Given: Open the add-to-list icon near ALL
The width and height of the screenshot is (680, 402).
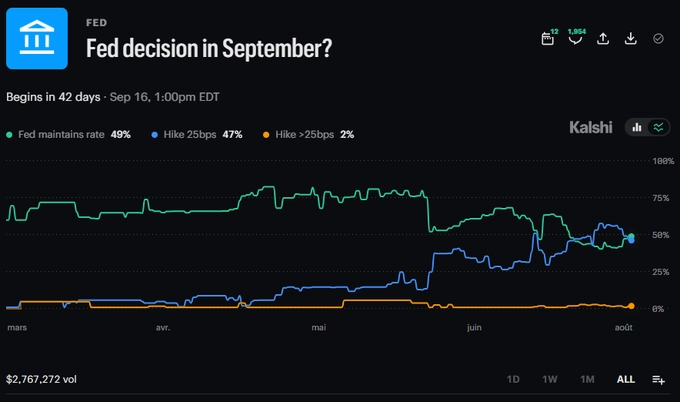Looking at the screenshot, I should pyautogui.click(x=658, y=380).
